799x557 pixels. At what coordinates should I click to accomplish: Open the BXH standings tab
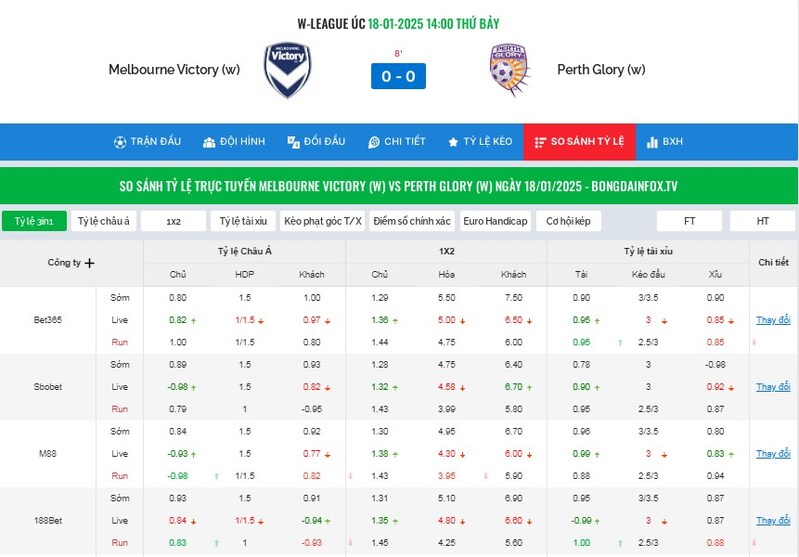click(664, 142)
